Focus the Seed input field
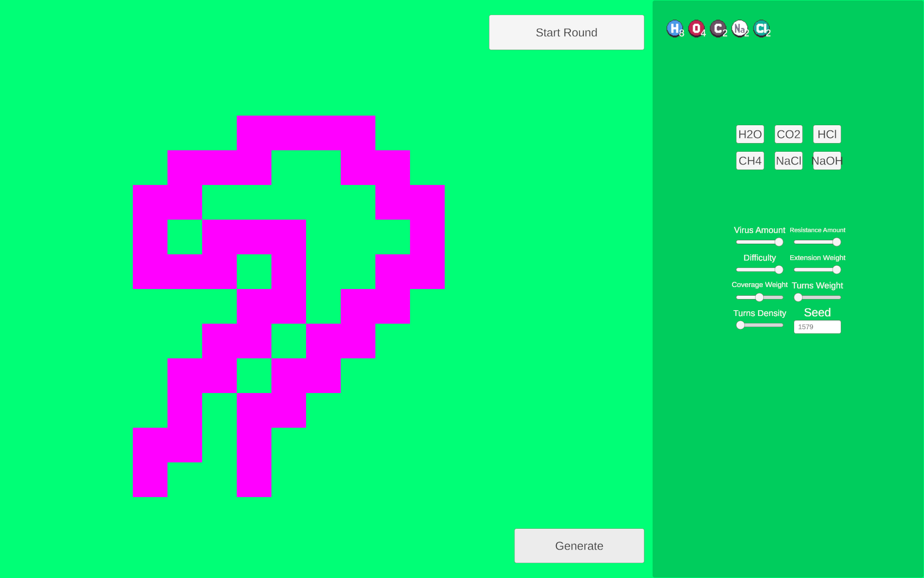The width and height of the screenshot is (924, 578). (x=817, y=327)
